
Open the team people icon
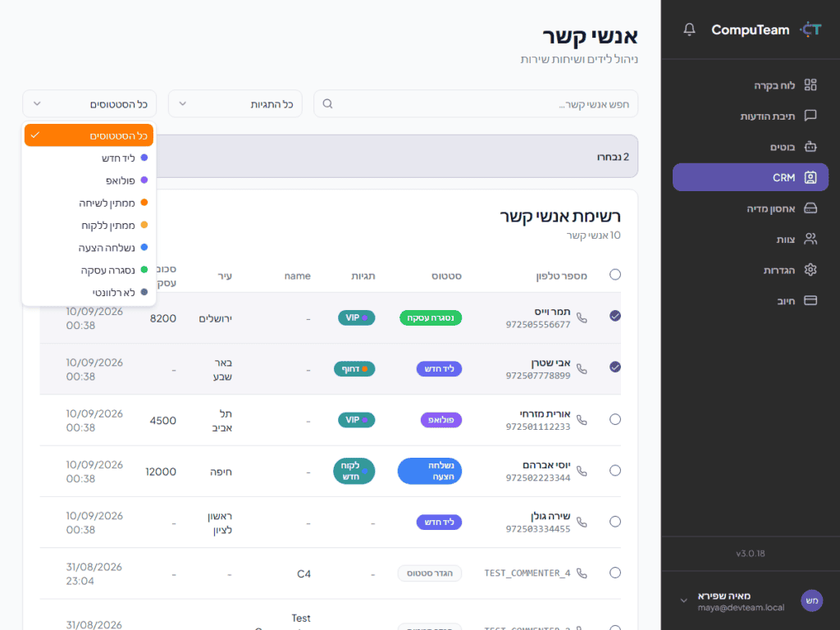810,239
